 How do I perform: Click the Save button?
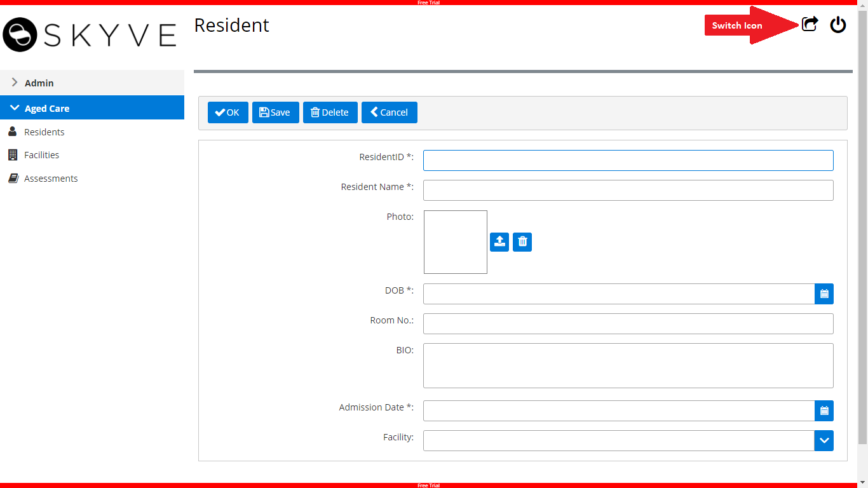[276, 112]
